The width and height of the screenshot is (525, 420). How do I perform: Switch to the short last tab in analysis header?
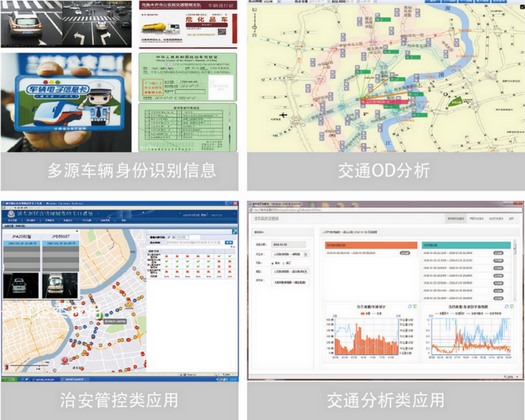[x=511, y=219]
